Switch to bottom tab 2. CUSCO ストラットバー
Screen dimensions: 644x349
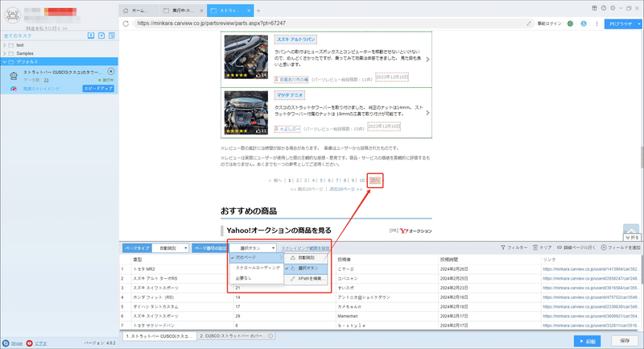point(236,336)
